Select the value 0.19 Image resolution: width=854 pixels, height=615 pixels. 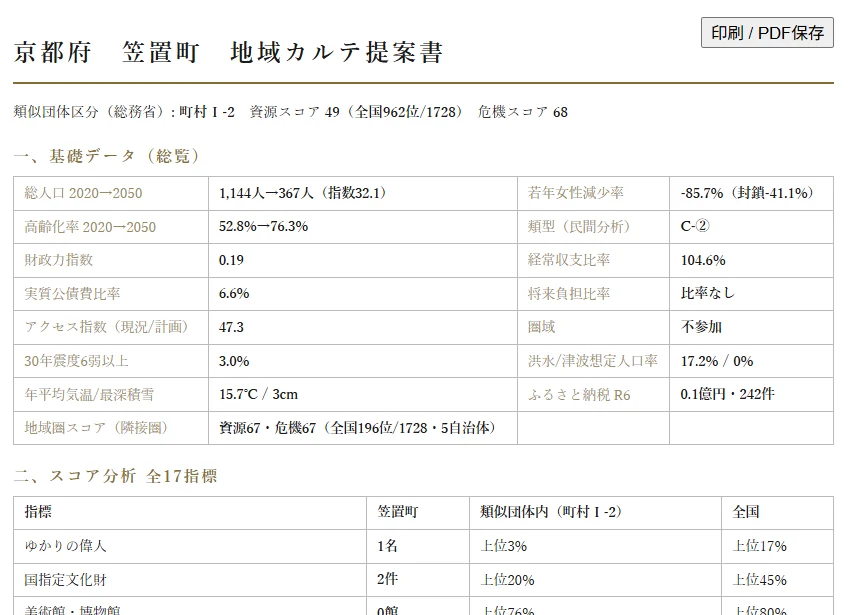(x=231, y=260)
